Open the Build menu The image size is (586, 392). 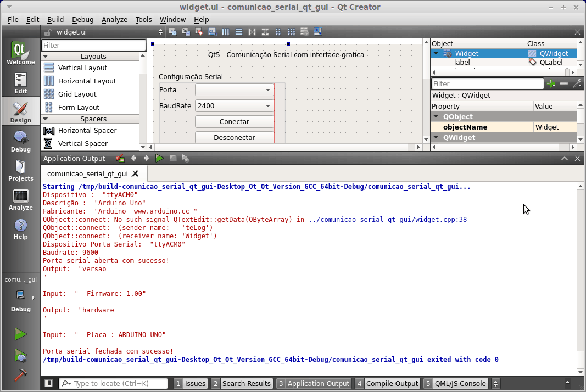55,19
